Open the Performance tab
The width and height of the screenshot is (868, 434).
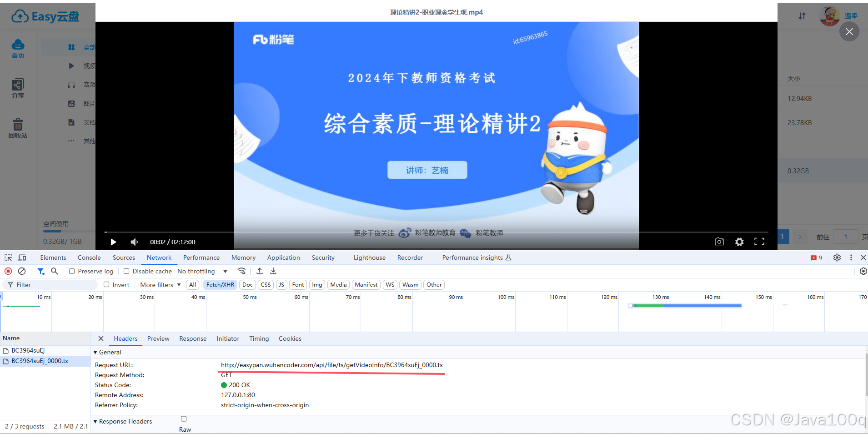[x=201, y=257]
